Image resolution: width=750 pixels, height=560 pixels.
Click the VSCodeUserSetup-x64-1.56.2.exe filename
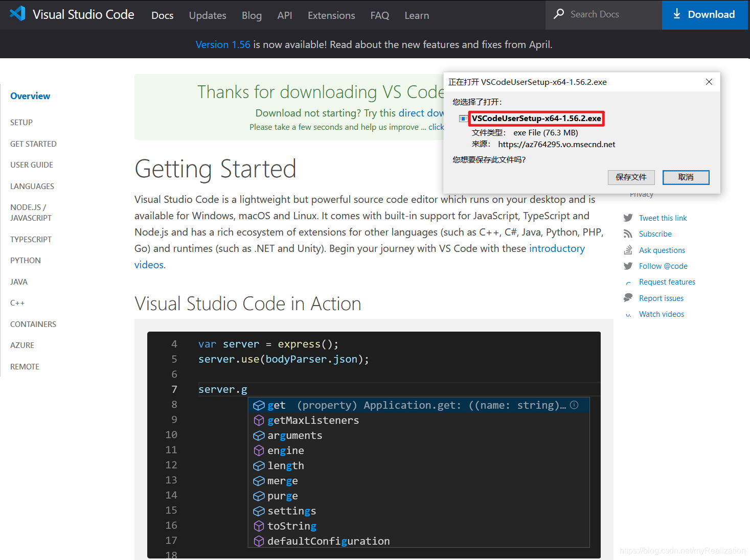pos(536,119)
